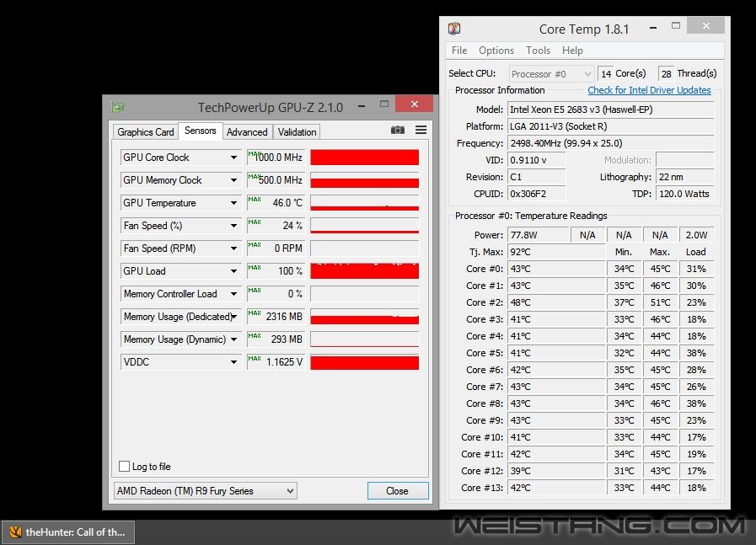Viewport: 756px width, 545px height.
Task: Click the 2316 MB dedicated memory value
Action: coord(276,316)
